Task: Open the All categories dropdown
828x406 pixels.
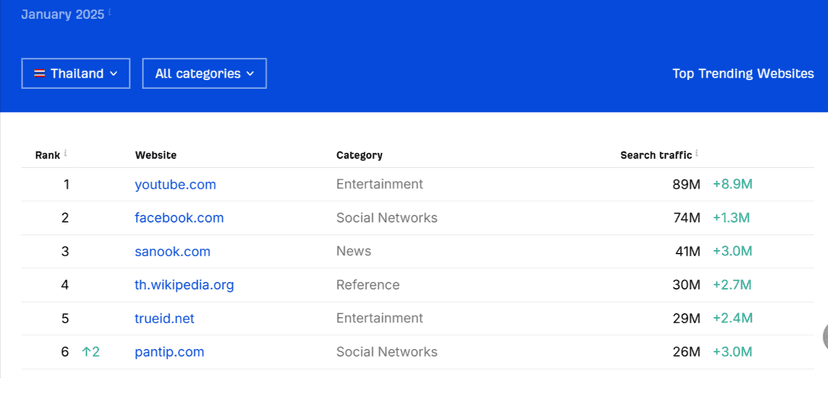Action: (x=204, y=73)
